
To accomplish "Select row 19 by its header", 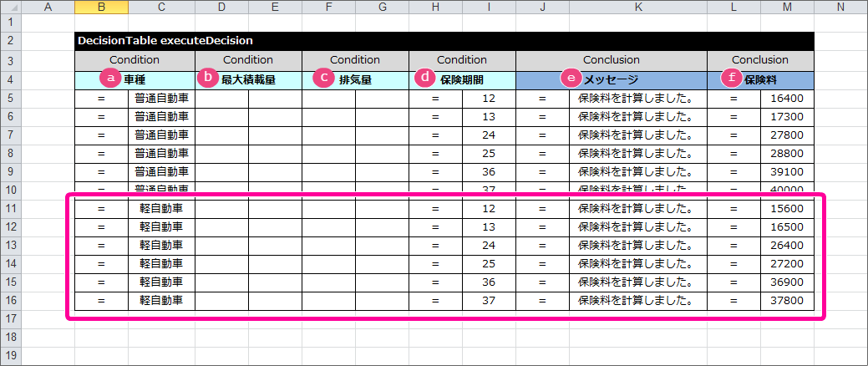I will pos(11,355).
